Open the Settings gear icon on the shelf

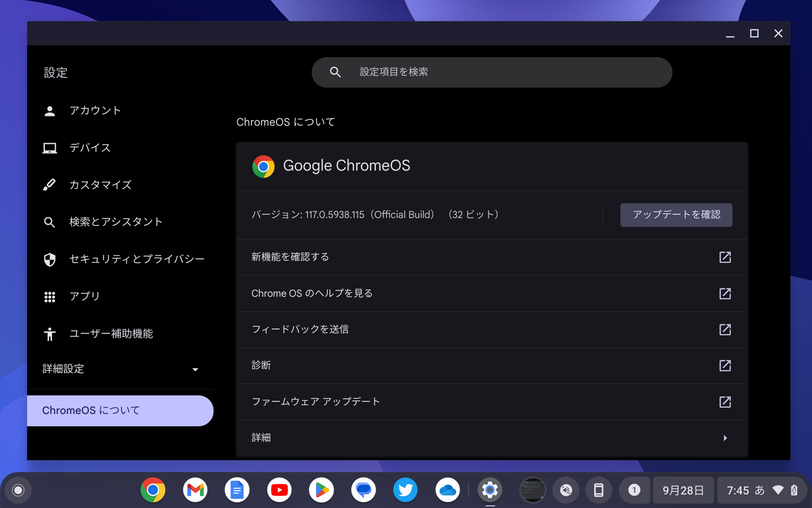[x=490, y=490]
